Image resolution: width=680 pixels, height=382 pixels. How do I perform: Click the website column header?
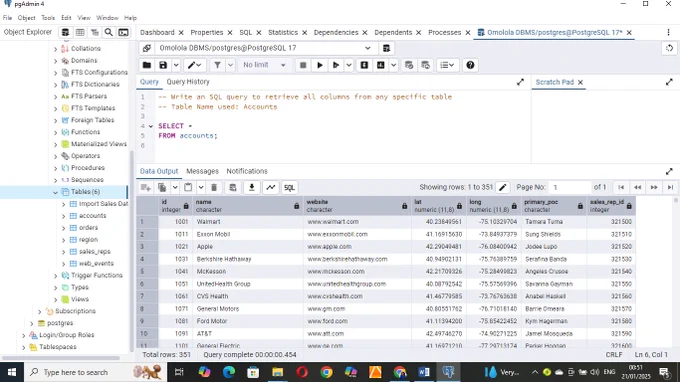pos(356,206)
